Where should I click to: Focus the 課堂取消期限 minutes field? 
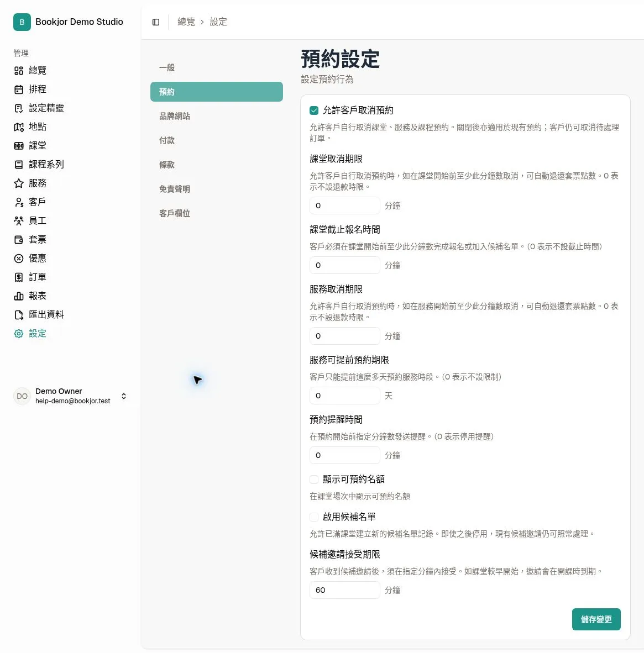[345, 206]
